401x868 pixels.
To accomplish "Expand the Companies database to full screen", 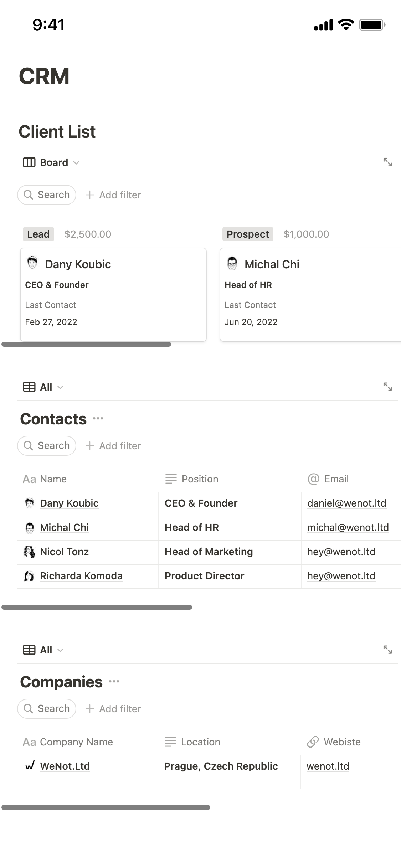I will [x=387, y=650].
